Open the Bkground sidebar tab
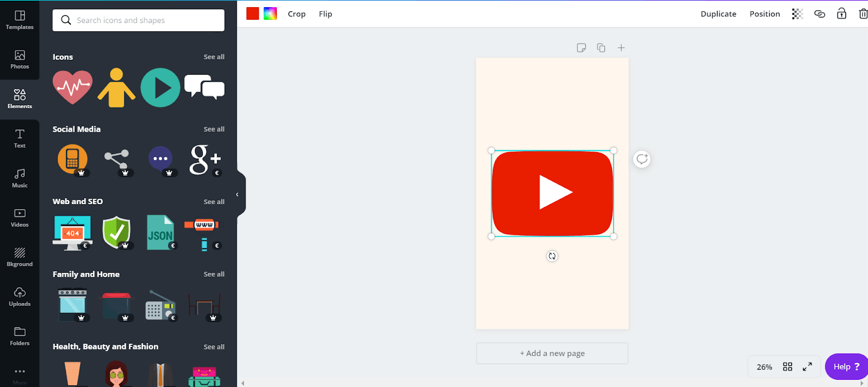 click(x=20, y=257)
